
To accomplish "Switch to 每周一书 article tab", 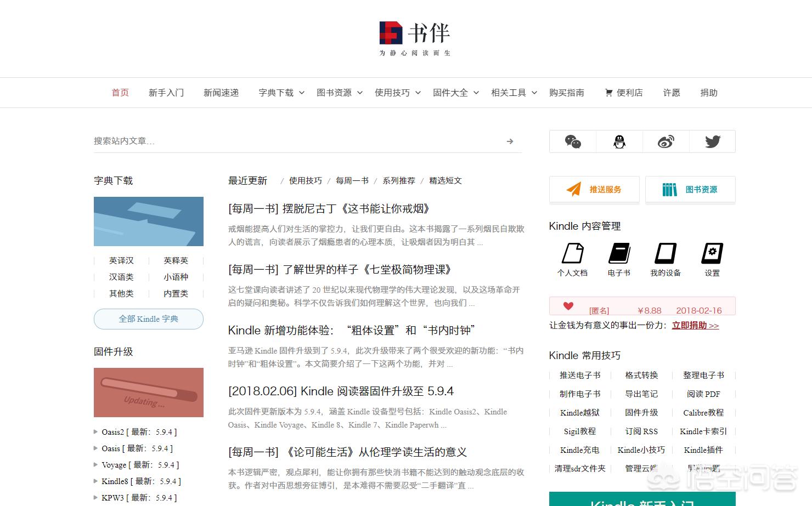I will click(x=352, y=180).
